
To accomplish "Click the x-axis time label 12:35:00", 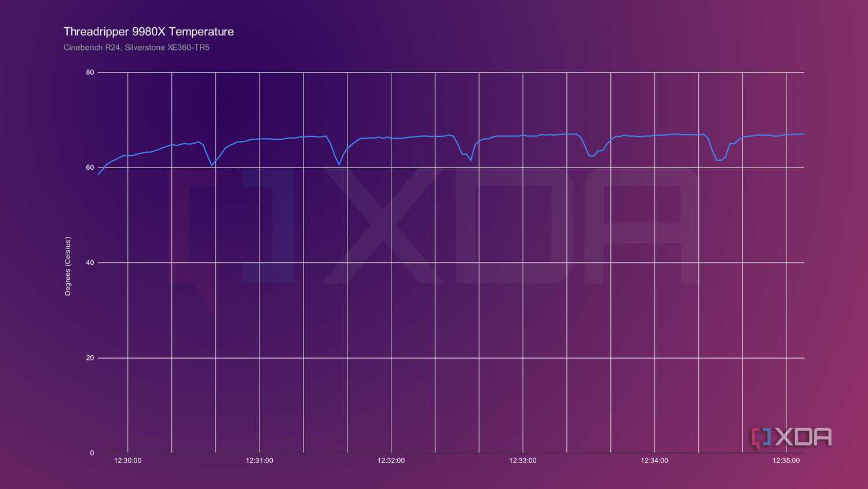I will click(x=786, y=461).
